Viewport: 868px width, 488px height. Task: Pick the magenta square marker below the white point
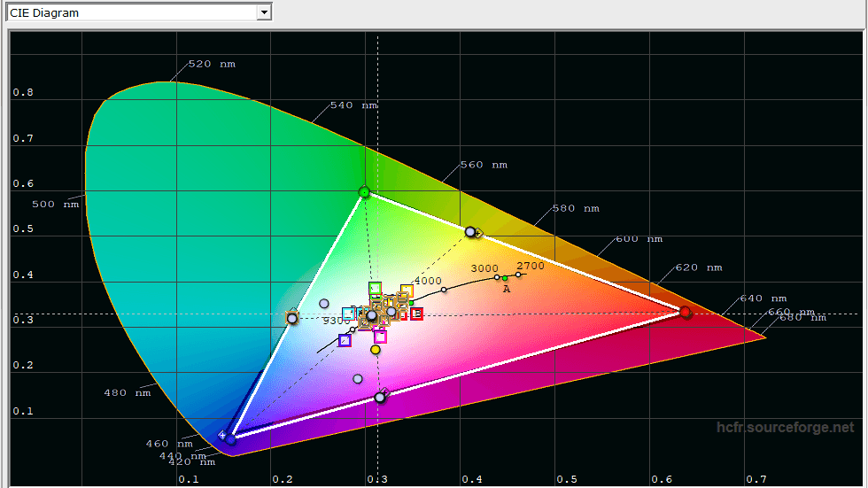point(380,336)
